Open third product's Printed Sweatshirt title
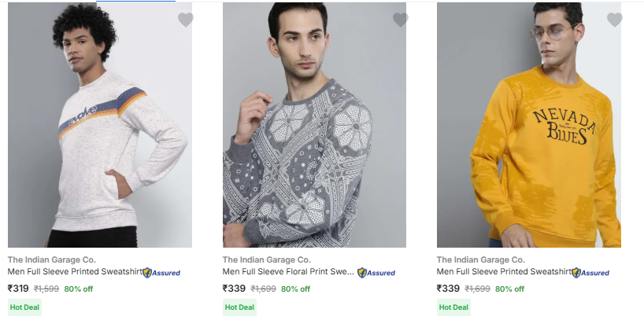 [x=504, y=272]
